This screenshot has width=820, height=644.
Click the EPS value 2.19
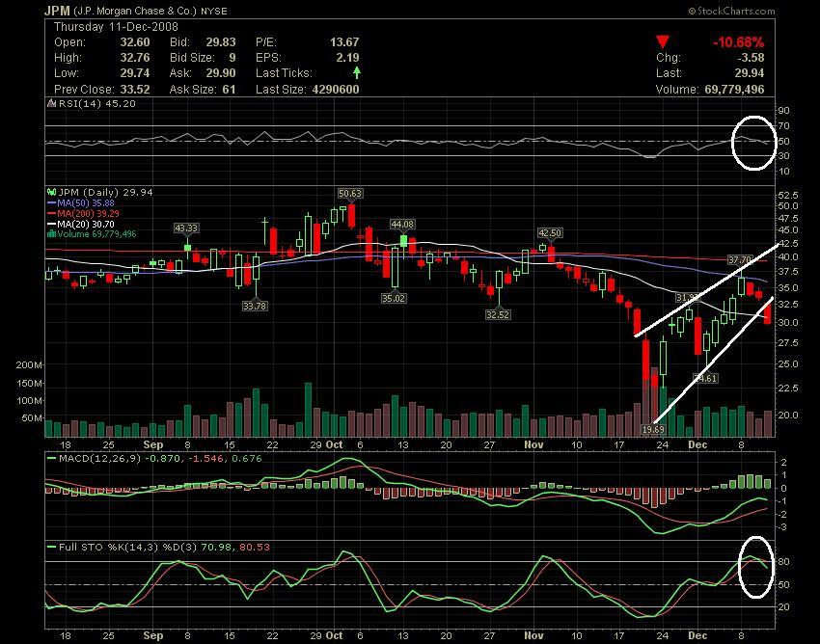click(348, 58)
